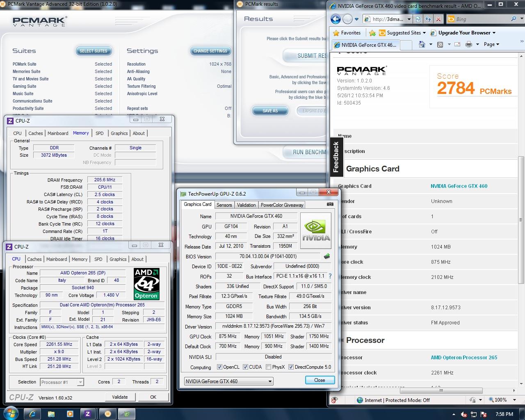Click the vertical scrollbar of IE page
Viewport: 525px width, 420px height.
point(521,219)
